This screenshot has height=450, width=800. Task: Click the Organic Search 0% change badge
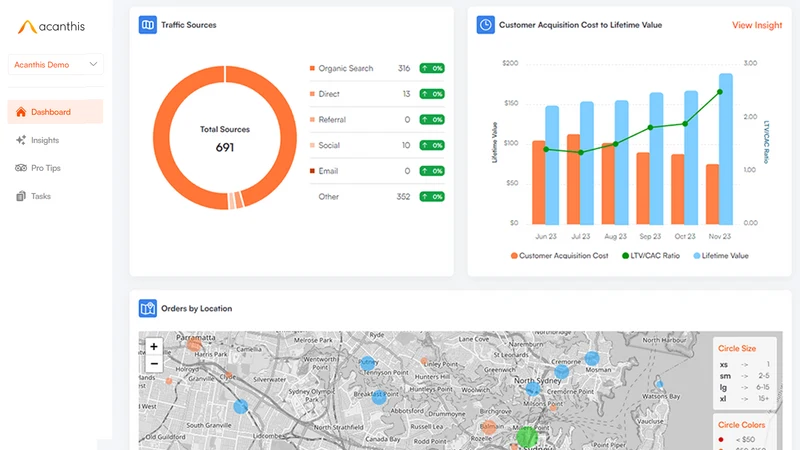pos(432,68)
